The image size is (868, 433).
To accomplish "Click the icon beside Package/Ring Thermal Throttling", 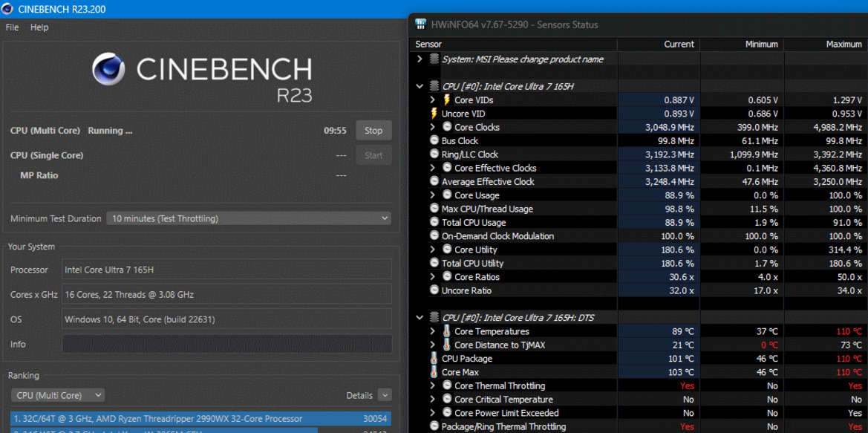I will (x=434, y=426).
